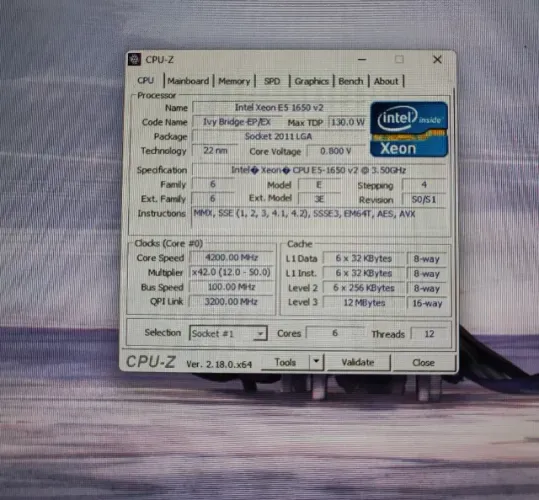Switch to the Memory tab
This screenshot has height=500, width=539.
pos(234,81)
